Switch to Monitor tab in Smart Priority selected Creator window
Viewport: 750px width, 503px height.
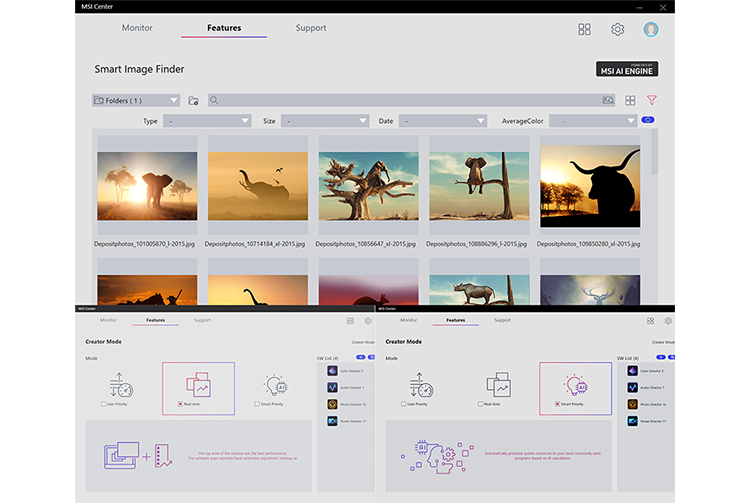tap(408, 320)
